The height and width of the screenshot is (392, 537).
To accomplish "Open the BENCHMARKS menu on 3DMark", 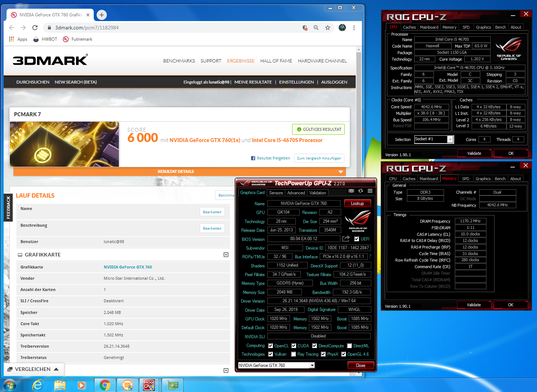I will point(179,61).
